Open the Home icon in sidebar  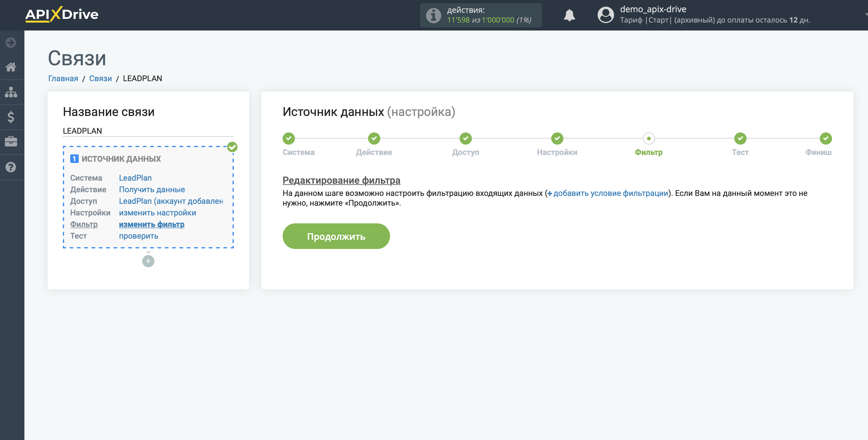point(11,67)
